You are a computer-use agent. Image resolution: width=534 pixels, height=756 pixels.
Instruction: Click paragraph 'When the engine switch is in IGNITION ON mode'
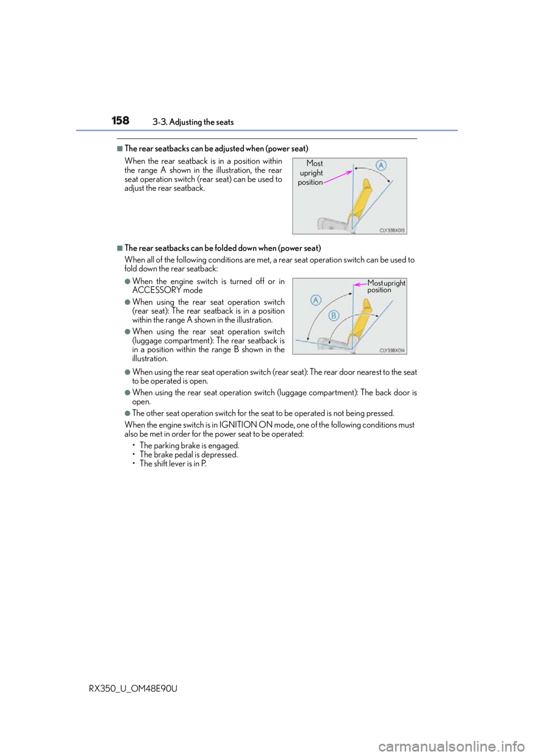click(x=270, y=429)
